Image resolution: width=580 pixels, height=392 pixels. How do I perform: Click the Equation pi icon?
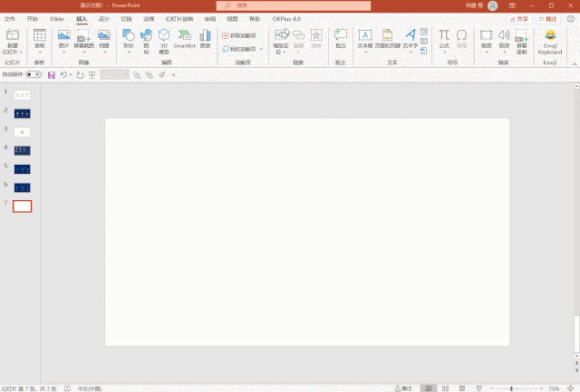click(444, 34)
